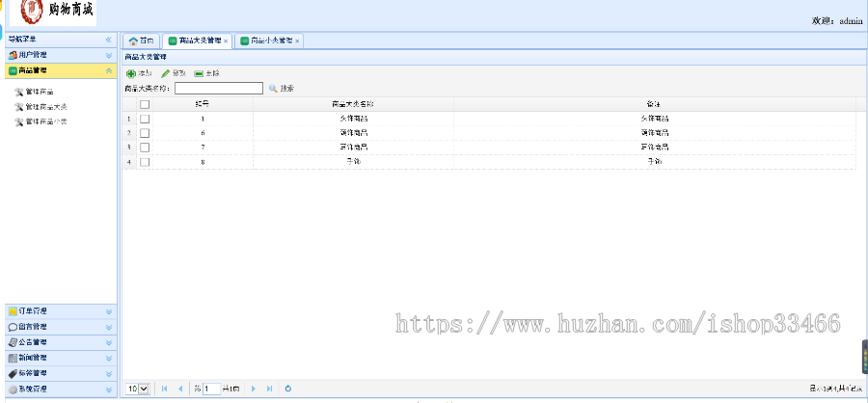The height and width of the screenshot is (403, 868).
Task: Click the tag 标签管理 icon
Action: [13, 374]
